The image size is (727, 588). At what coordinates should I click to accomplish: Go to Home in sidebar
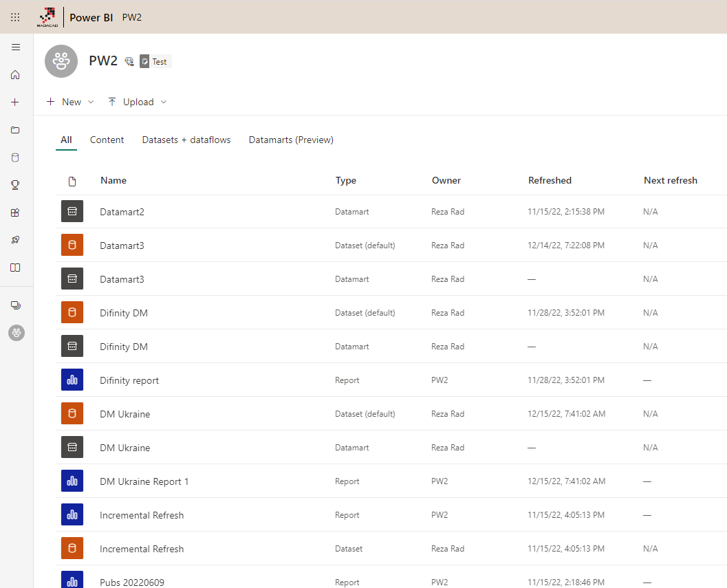point(16,75)
